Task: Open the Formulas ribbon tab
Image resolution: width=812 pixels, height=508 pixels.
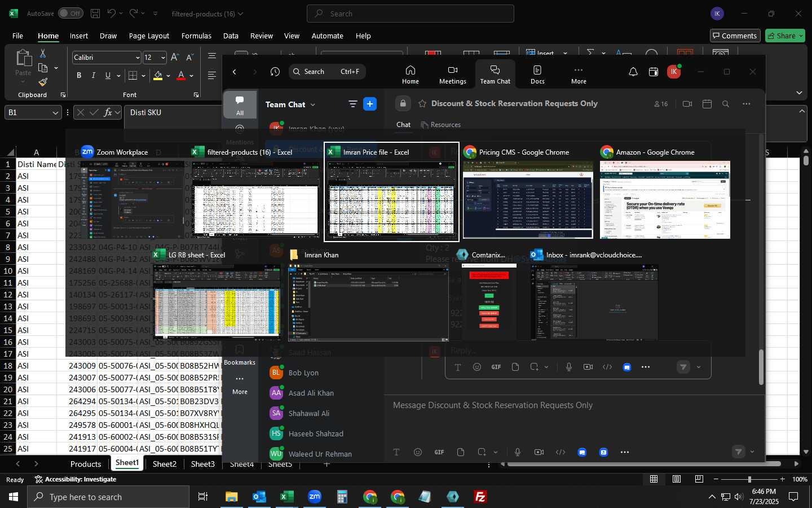Action: 196,36
